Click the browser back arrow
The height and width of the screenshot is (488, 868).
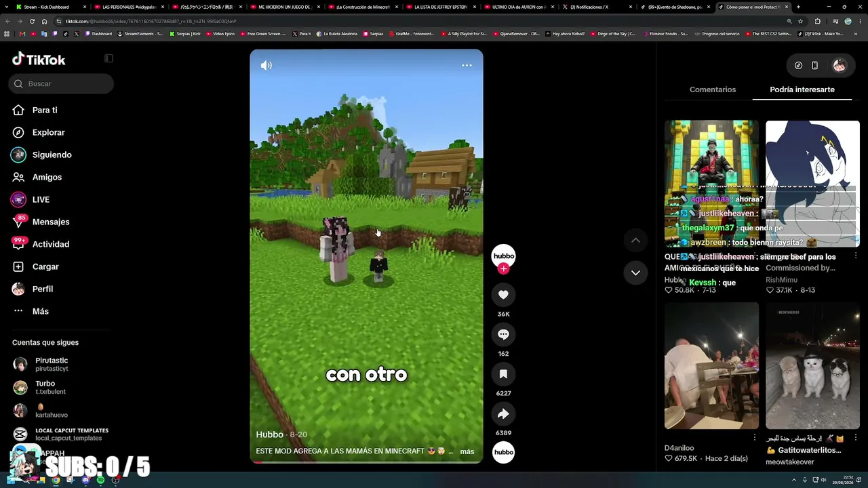[7, 21]
